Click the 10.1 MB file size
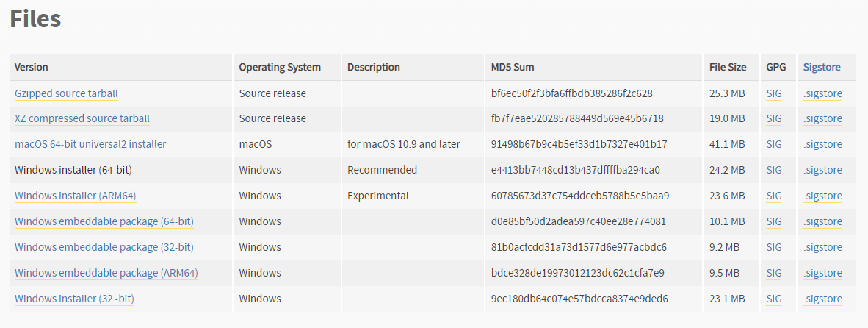This screenshot has width=868, height=328. pyautogui.click(x=728, y=221)
